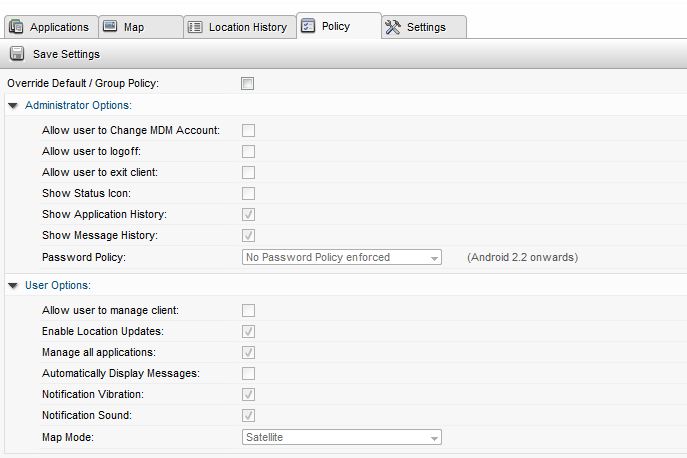
Task: Enable the Override Default / Group Policy checkbox
Action: coord(248,83)
